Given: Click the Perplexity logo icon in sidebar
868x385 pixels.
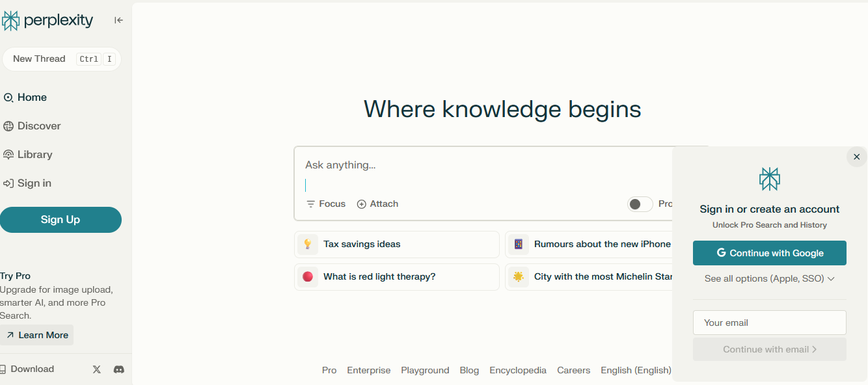Looking at the screenshot, I should coord(10,21).
